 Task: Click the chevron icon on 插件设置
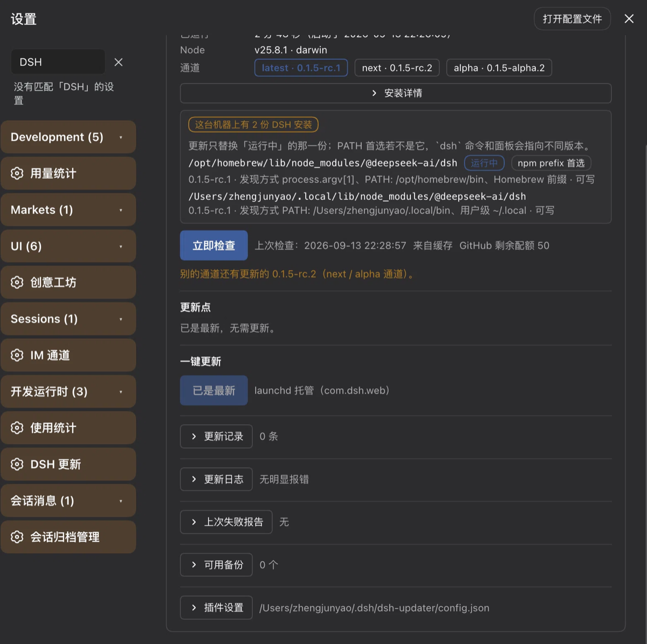tap(194, 608)
